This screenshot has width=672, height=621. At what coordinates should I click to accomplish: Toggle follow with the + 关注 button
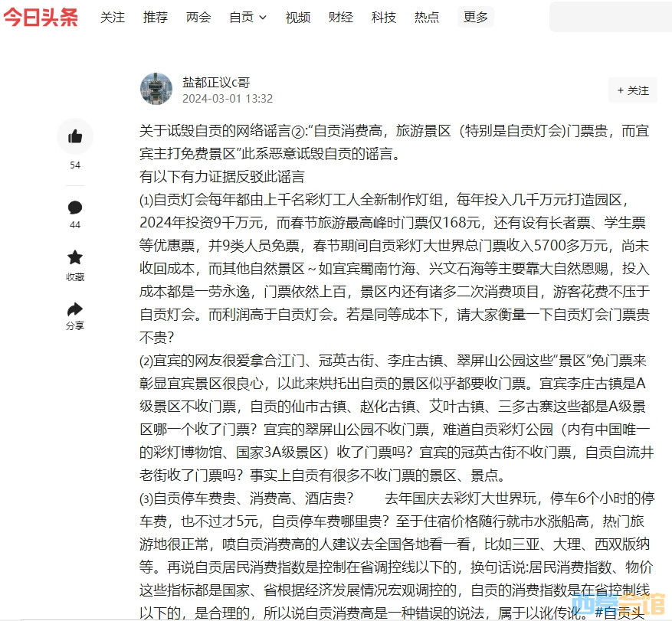[x=632, y=90]
